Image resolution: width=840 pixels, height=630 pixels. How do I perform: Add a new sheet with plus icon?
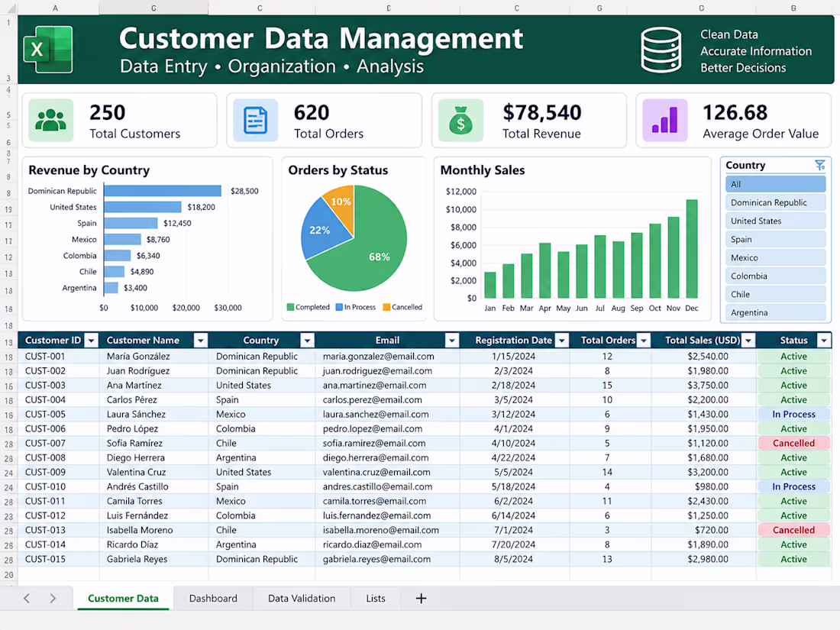tap(421, 599)
